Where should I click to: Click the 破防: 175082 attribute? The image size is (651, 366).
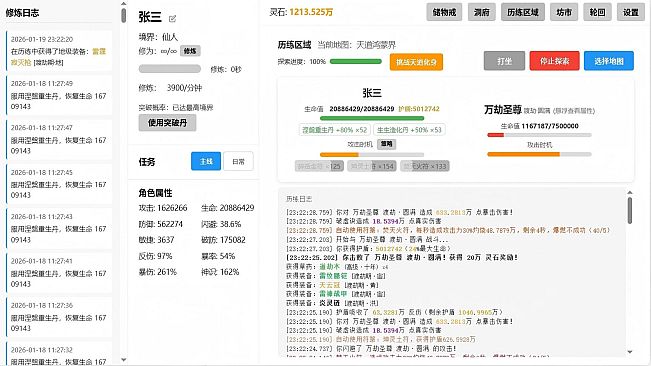pyautogui.click(x=223, y=240)
